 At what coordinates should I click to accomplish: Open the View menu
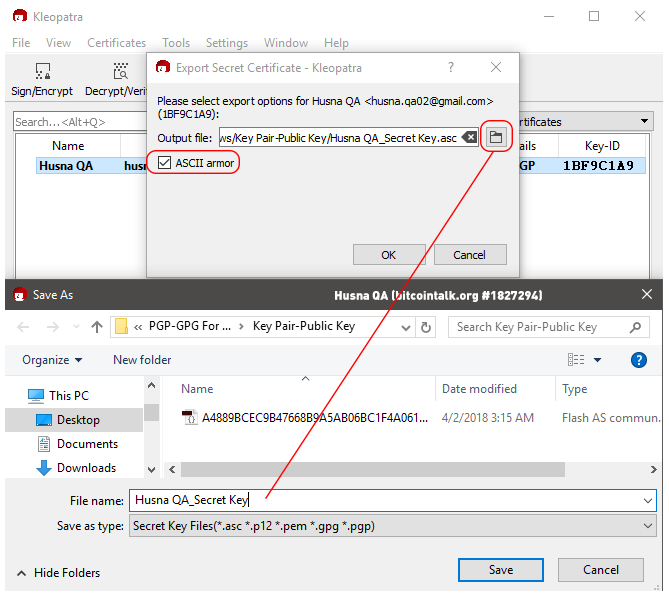(58, 43)
